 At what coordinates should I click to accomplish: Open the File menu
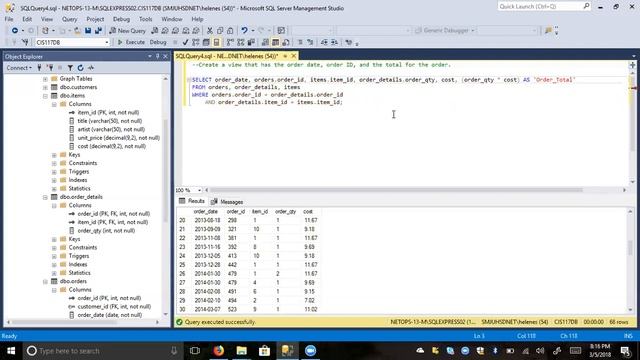(x=9, y=19)
